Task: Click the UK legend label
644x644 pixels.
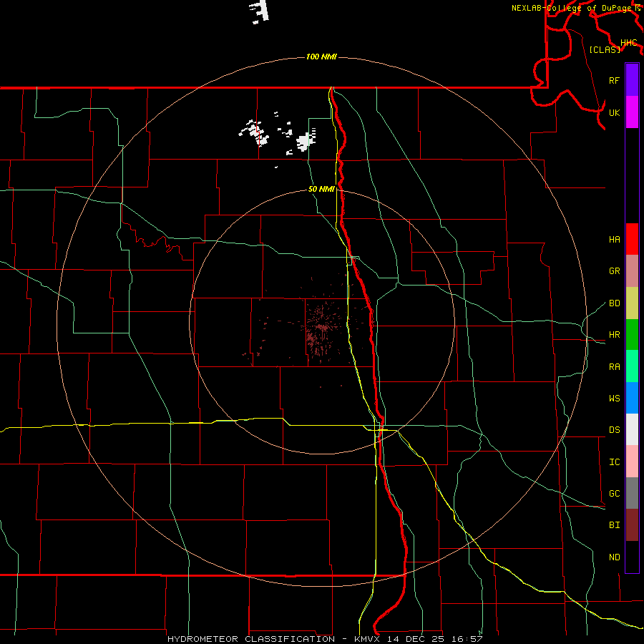Action: 614,112
